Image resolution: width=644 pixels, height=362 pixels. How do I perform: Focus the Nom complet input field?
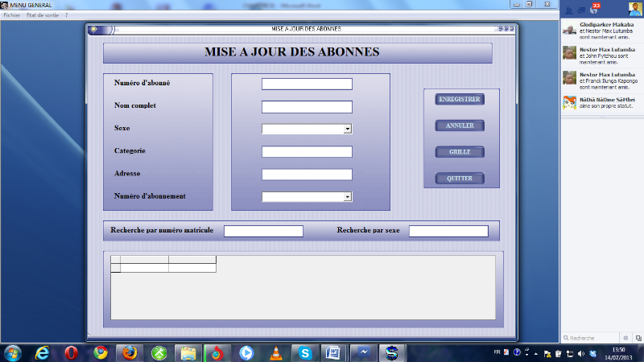point(307,107)
